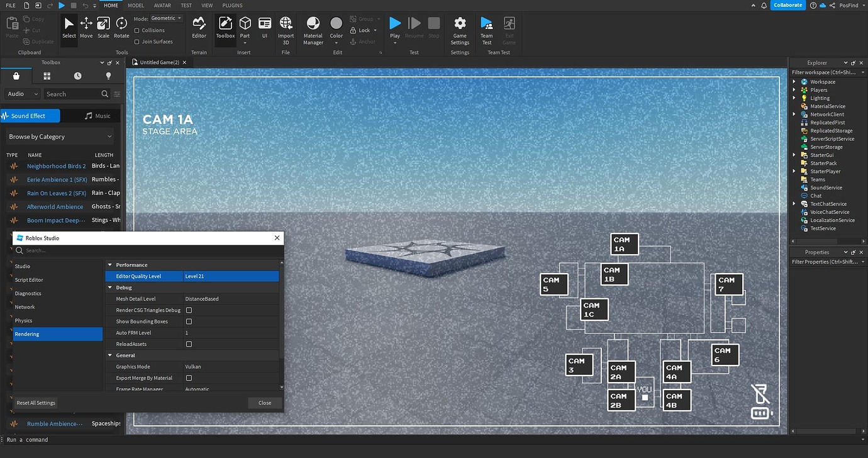Start Team Test

click(x=487, y=30)
